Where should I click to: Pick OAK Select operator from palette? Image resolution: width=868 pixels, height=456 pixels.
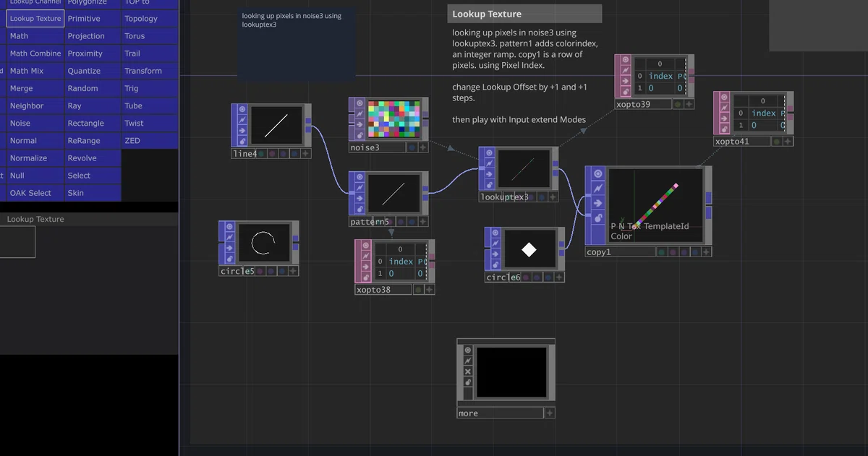tap(35, 193)
